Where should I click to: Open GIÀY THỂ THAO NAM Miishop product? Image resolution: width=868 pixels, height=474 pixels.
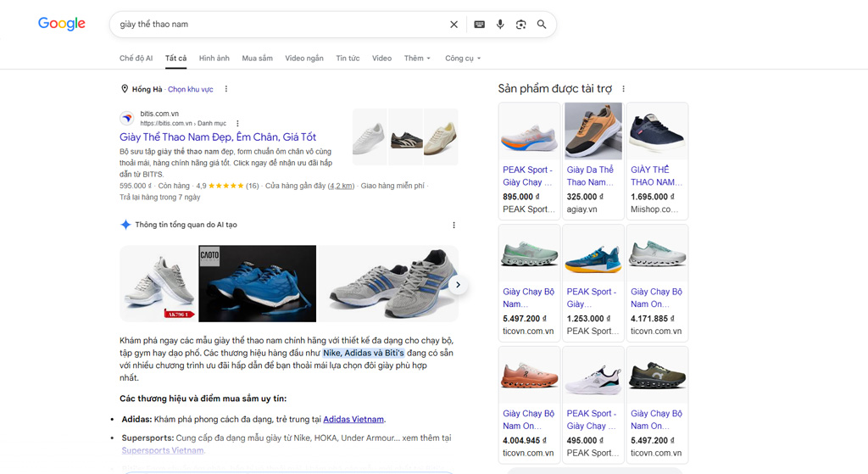657,161
